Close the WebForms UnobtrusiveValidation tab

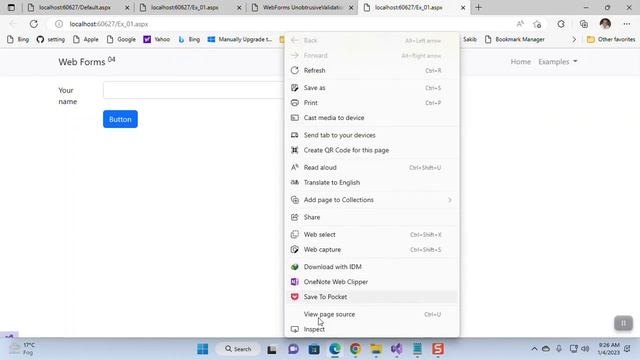351,8
